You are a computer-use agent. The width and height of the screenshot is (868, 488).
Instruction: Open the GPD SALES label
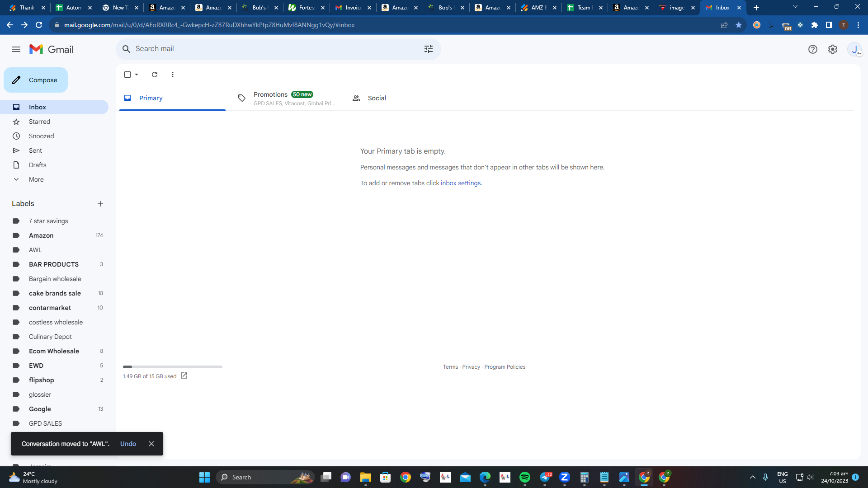pos(54,423)
